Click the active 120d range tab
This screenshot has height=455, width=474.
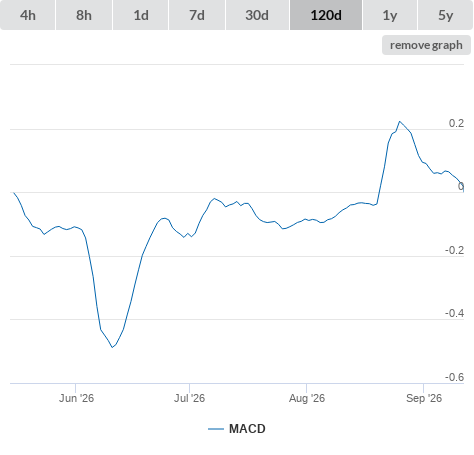tap(326, 15)
